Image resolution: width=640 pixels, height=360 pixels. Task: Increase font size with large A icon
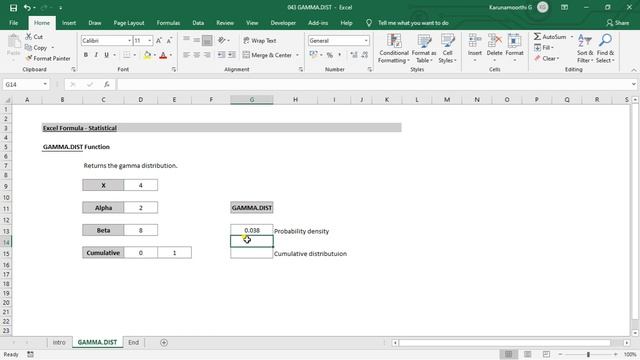(x=159, y=40)
